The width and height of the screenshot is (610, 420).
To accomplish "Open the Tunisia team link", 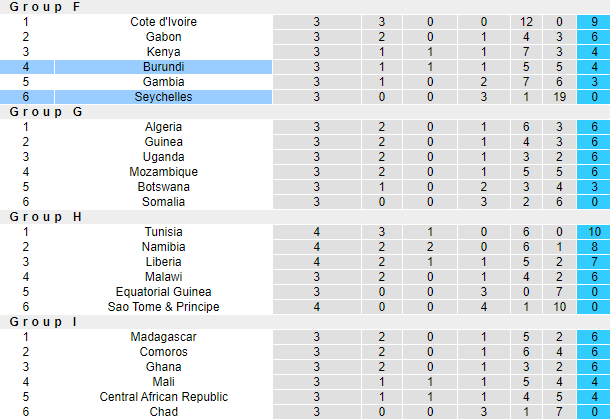I will (x=163, y=232).
